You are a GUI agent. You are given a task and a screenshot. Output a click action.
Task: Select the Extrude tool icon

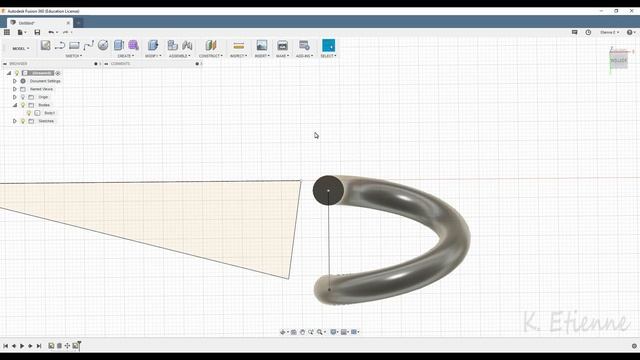pyautogui.click(x=119, y=45)
